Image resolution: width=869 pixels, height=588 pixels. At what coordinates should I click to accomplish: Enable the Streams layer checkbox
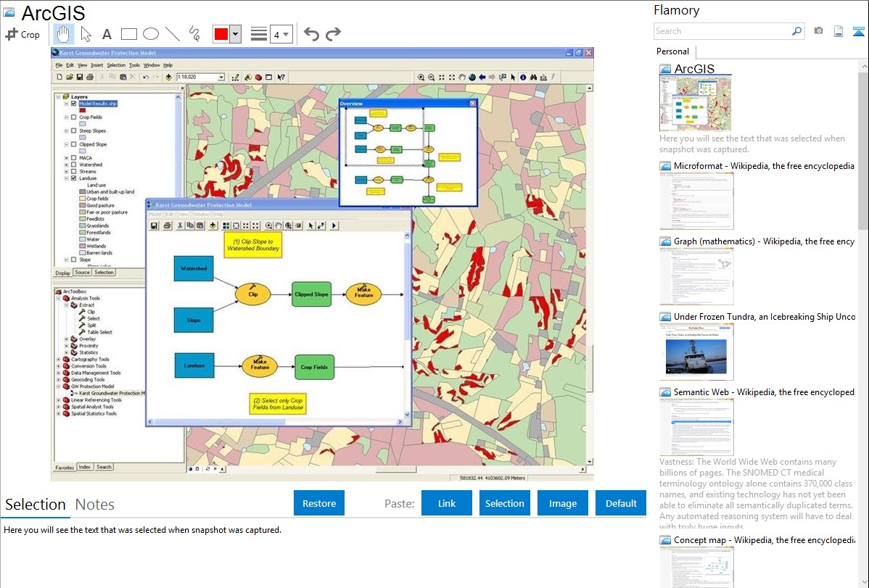tap(74, 171)
